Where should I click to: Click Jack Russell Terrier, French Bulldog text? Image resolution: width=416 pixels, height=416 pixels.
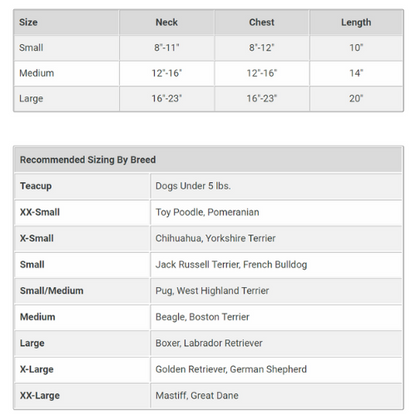[x=231, y=265]
